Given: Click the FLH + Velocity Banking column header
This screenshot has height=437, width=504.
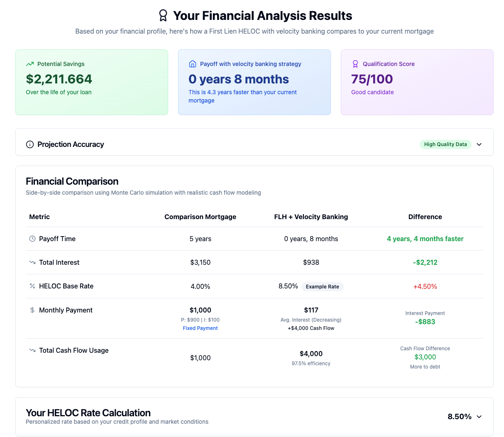Looking at the screenshot, I should pos(311,217).
